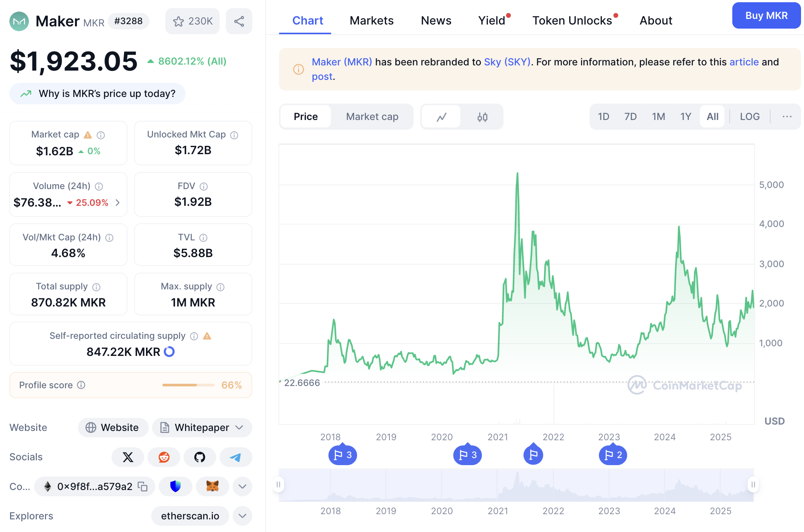Select Market cap chart mode
Viewport: 804px width, 532px height.
pos(372,117)
